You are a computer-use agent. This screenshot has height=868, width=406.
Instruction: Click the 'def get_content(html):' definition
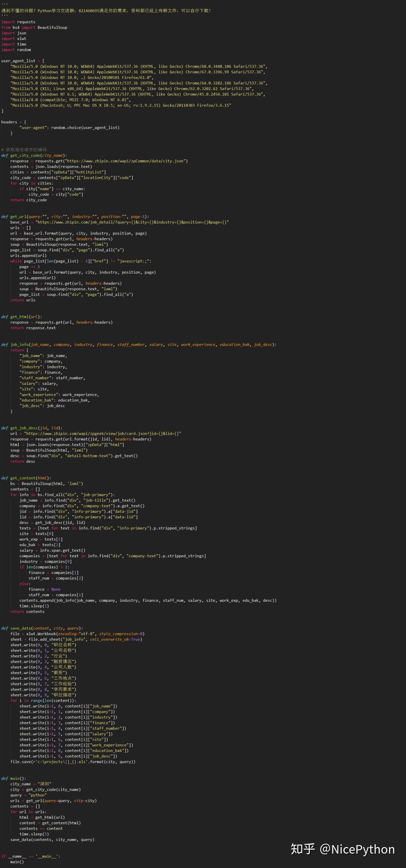pyautogui.click(x=26, y=478)
